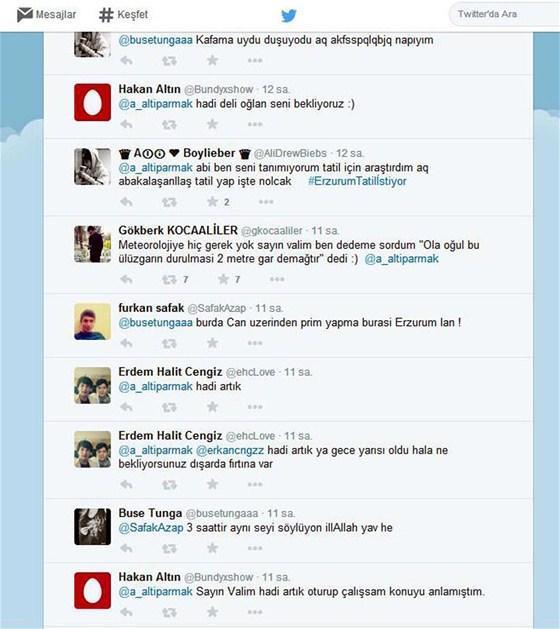
Task: Reply to Buse Tunga's tweet
Action: 126,548
